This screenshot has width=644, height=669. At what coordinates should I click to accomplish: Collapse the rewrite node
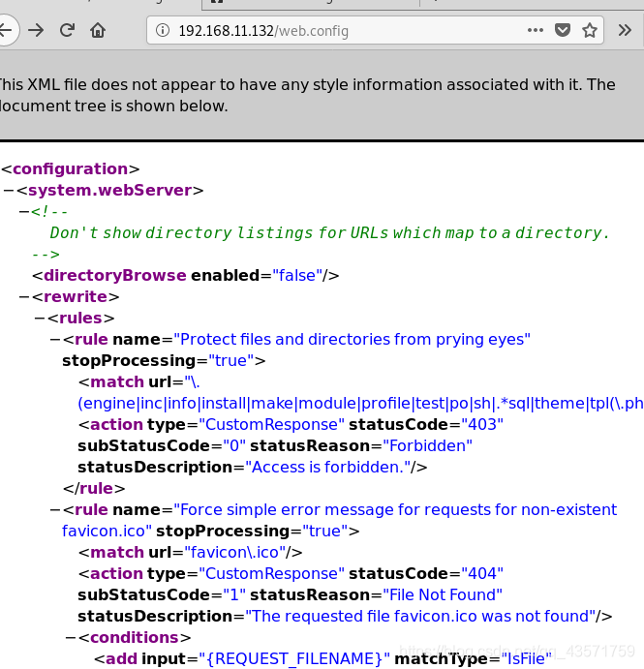pyautogui.click(x=24, y=297)
